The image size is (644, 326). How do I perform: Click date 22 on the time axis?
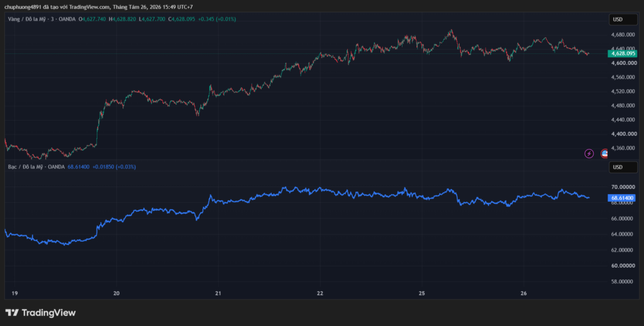point(320,293)
